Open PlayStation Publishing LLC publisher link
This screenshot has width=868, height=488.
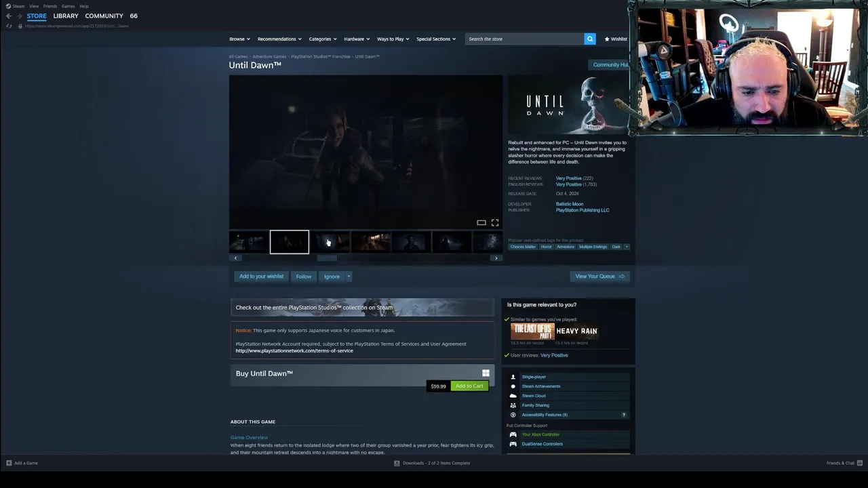[x=583, y=210]
